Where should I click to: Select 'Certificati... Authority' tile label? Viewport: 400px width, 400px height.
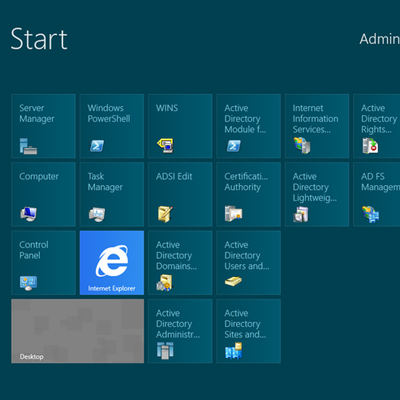click(x=246, y=182)
